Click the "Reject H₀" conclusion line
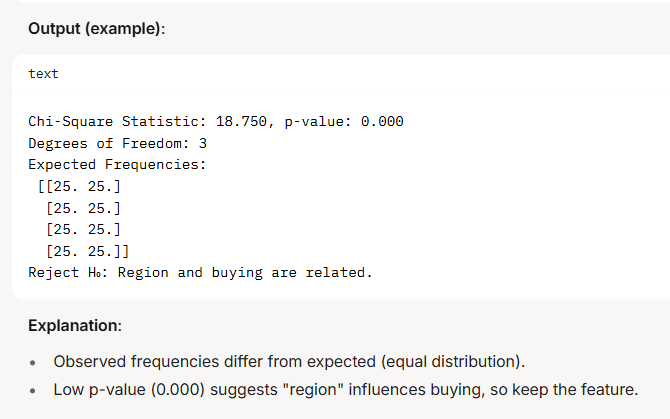This screenshot has height=419, width=670. click(200, 272)
